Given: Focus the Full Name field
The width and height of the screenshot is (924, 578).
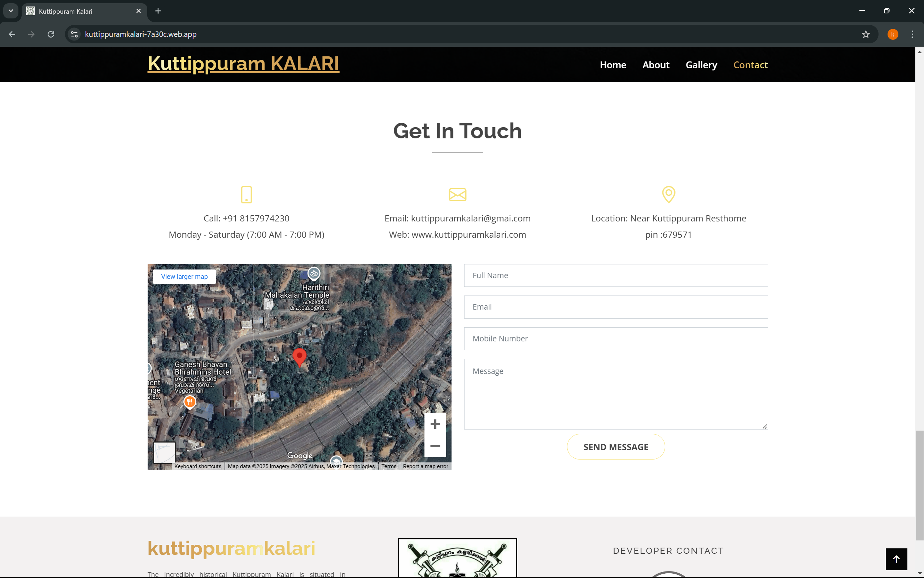Looking at the screenshot, I should point(616,275).
